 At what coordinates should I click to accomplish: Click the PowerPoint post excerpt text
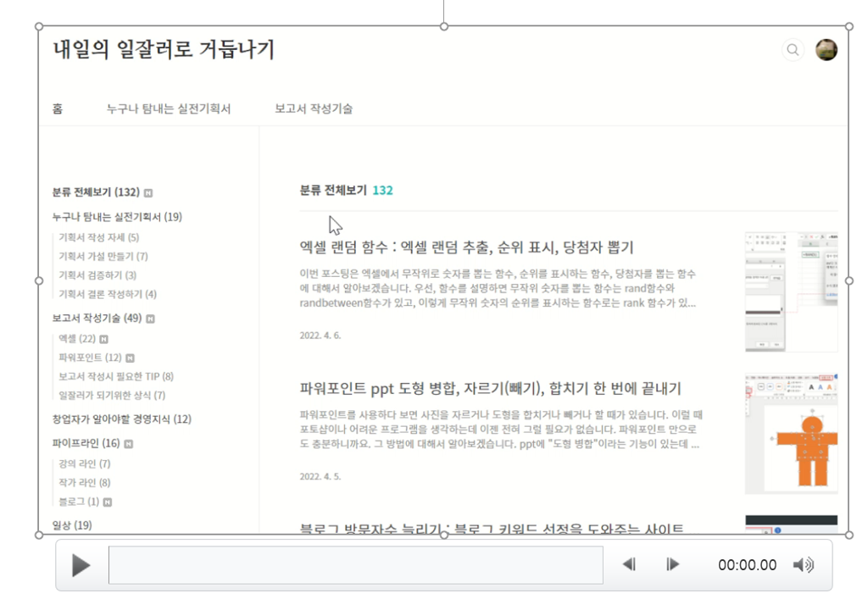click(500, 429)
